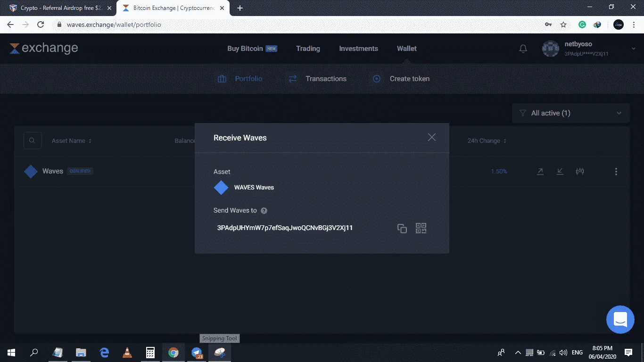Click the extension icon next to Grammarly
Image resolution: width=644 pixels, height=362 pixels.
pos(597,25)
